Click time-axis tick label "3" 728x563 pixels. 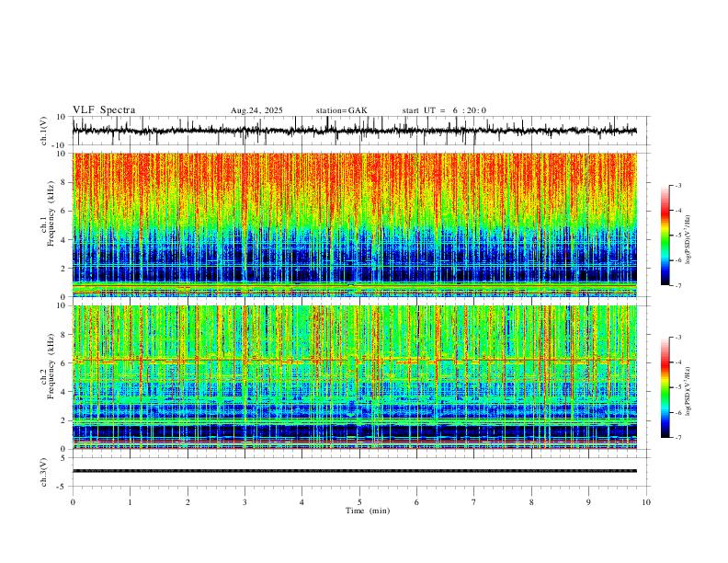245,502
